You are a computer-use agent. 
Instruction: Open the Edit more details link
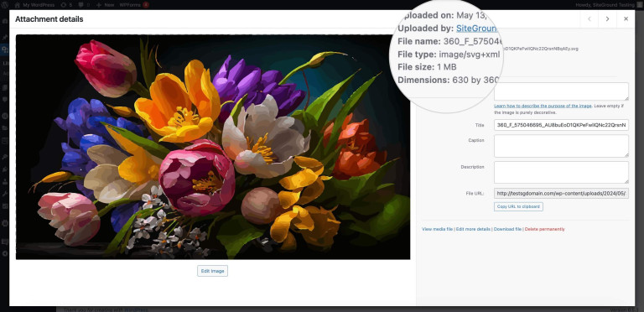click(473, 229)
